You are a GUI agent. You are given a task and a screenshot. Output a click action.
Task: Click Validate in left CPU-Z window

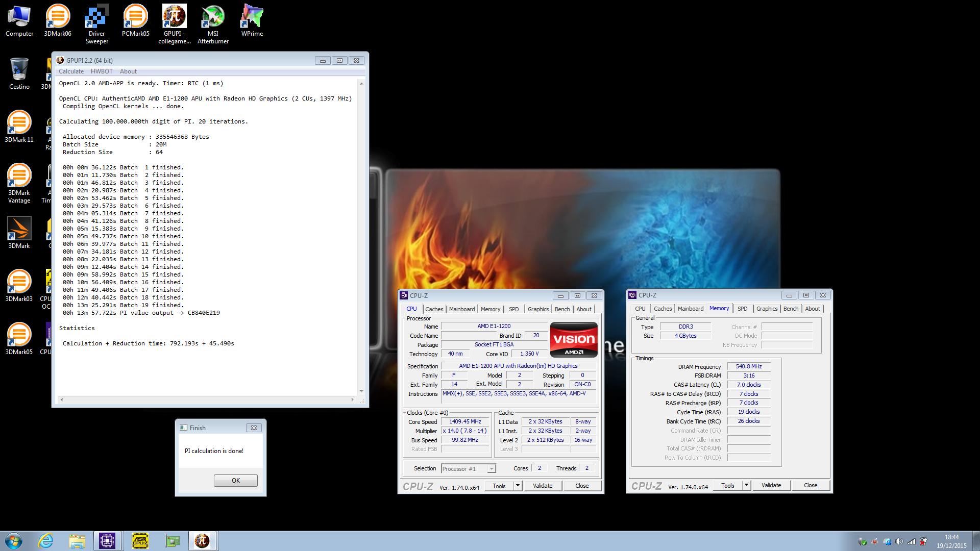click(543, 486)
